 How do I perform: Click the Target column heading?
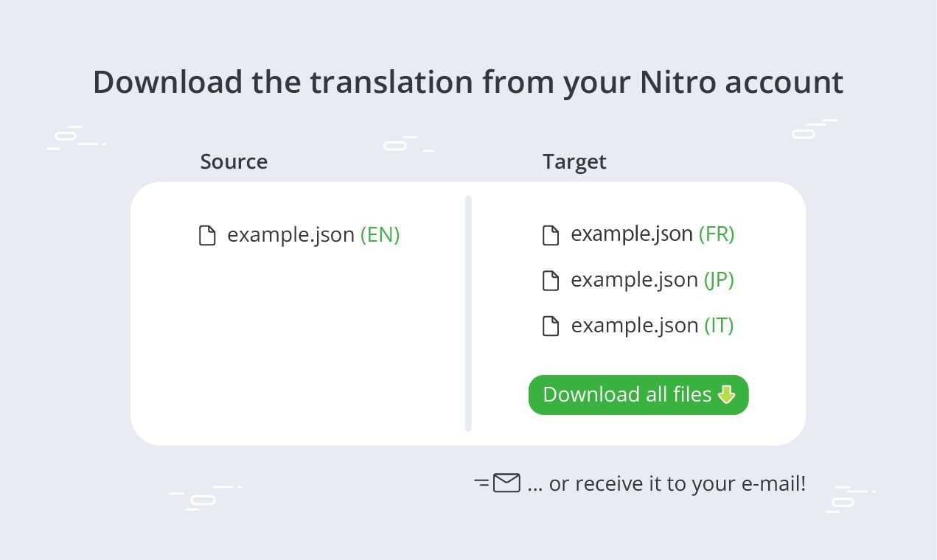pos(574,162)
